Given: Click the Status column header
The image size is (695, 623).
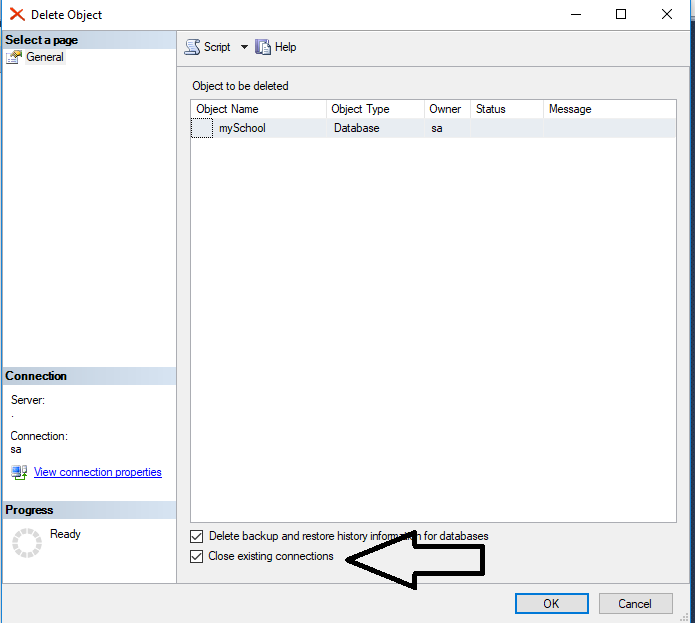Looking at the screenshot, I should point(507,109).
